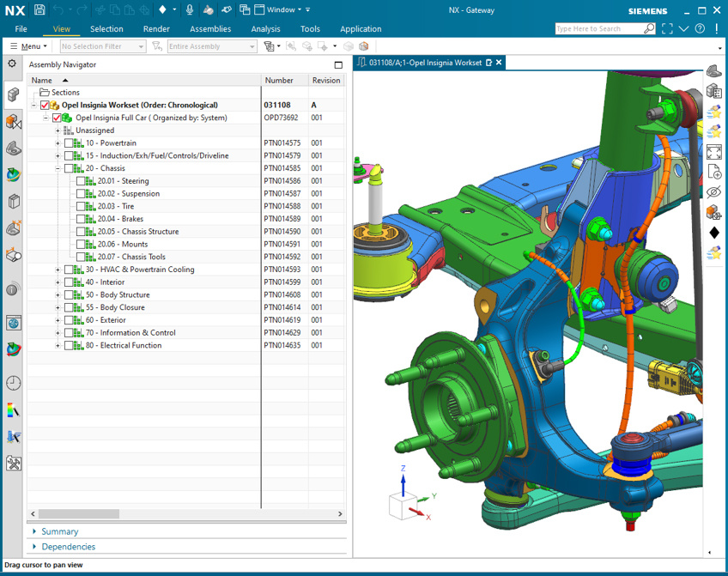The image size is (728, 576).
Task: Click the Fit view icon on right toolbar
Action: pos(713,152)
